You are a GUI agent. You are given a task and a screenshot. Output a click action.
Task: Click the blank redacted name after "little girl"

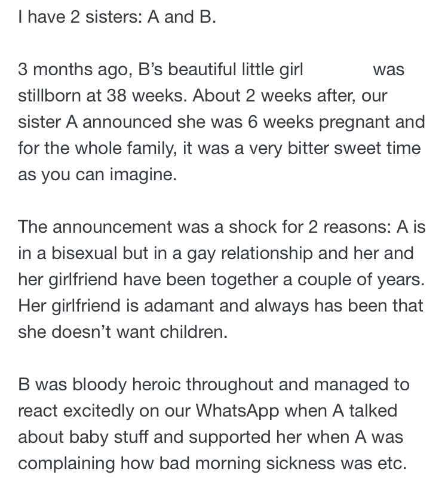click(x=338, y=69)
